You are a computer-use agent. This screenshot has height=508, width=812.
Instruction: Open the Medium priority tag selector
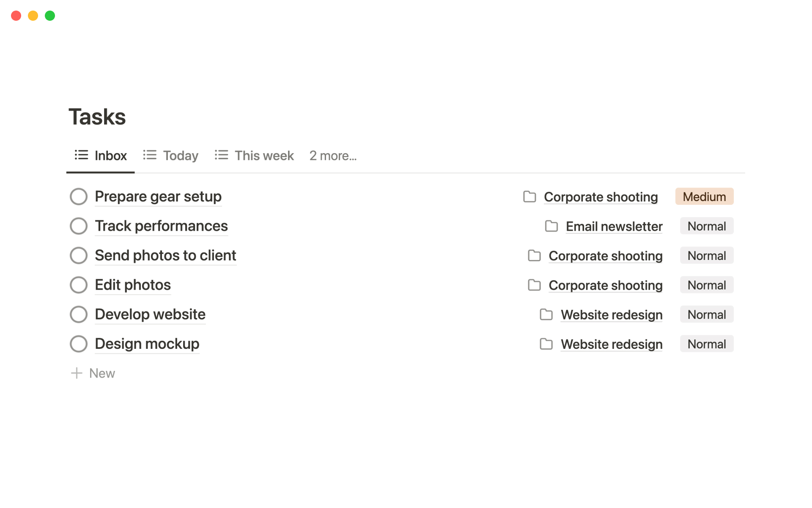[x=704, y=196]
